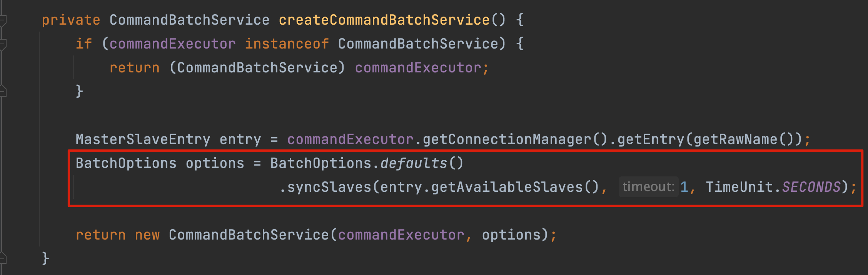Click the 'new' keyword in return statement
The image size is (868, 275).
click(x=147, y=235)
